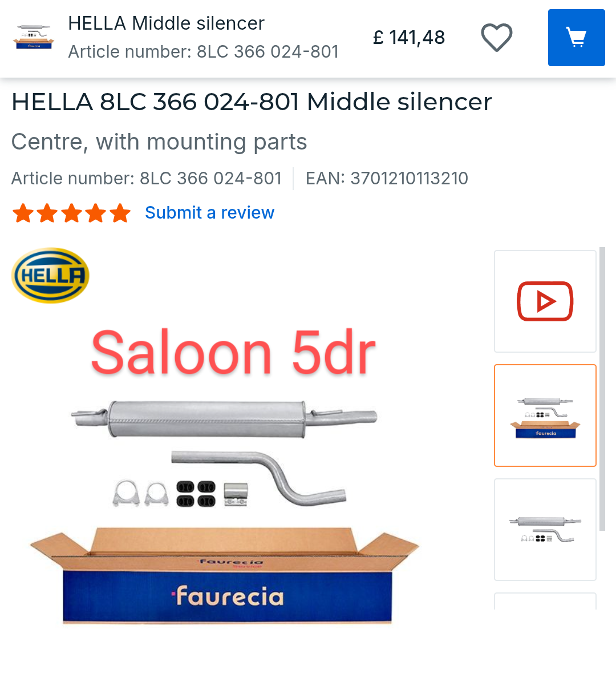Click the third orange rating star
Viewport: 616px width, 698px height.
point(72,213)
